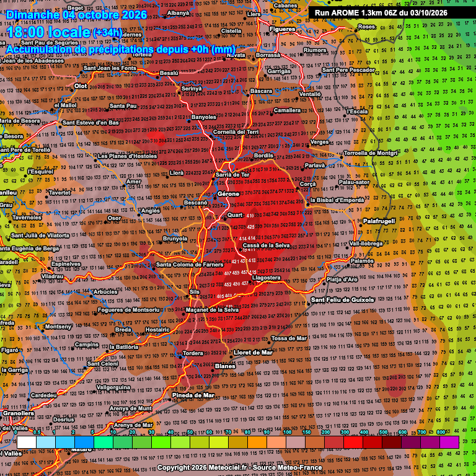This screenshot has height=476, width=476.
Task: Click the Cassà de la Selva label
Action: click(267, 245)
